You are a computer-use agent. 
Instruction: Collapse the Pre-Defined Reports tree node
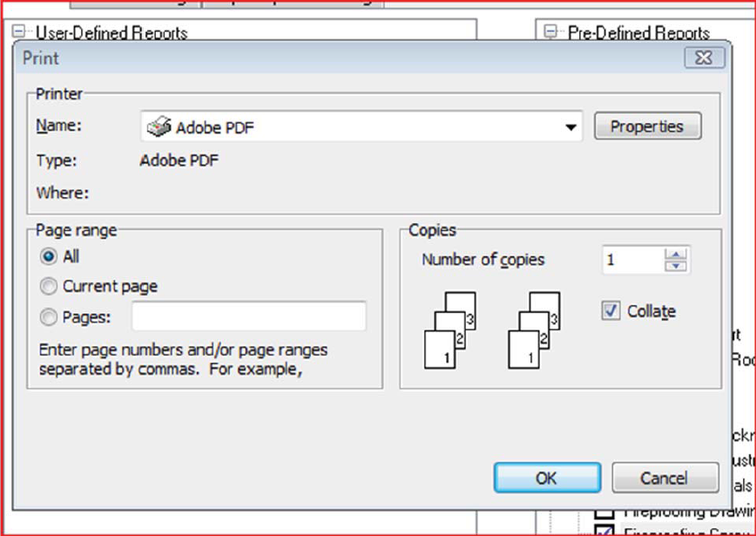coord(550,32)
